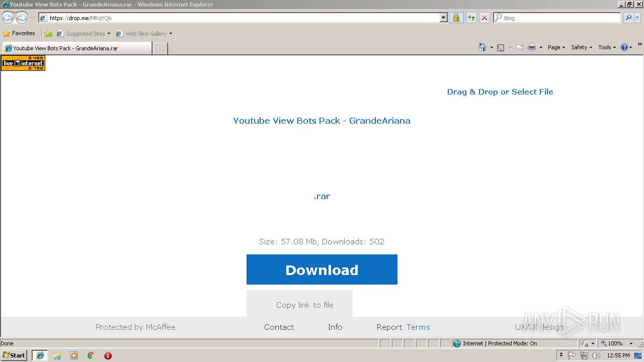Select the drop.me address bar URL
The height and width of the screenshot is (362, 644).
(x=80, y=18)
